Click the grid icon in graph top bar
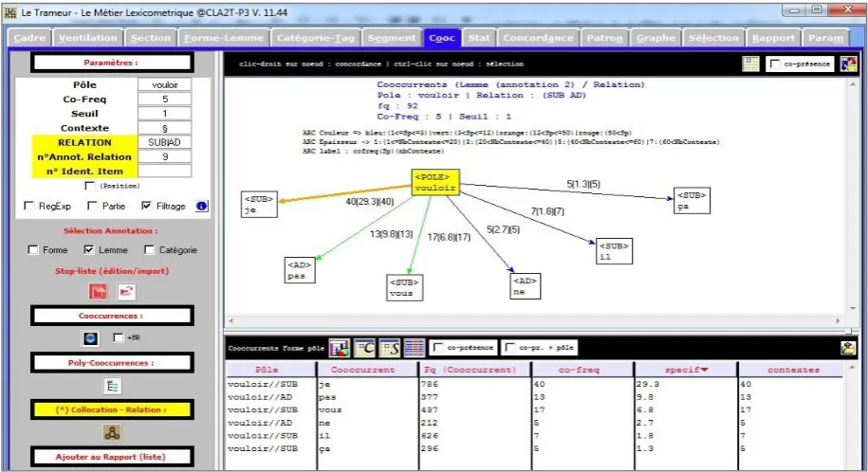This screenshot has height=472, width=868. [x=750, y=64]
